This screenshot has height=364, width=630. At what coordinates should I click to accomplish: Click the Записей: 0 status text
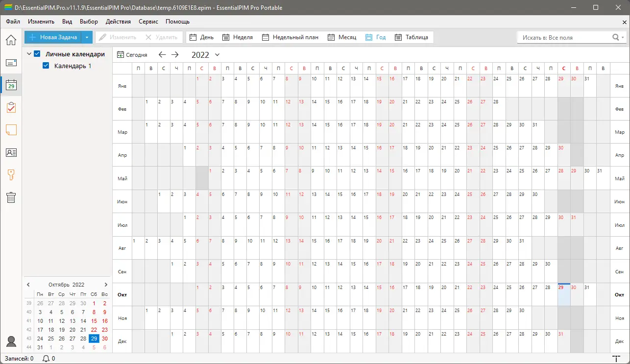point(19,359)
